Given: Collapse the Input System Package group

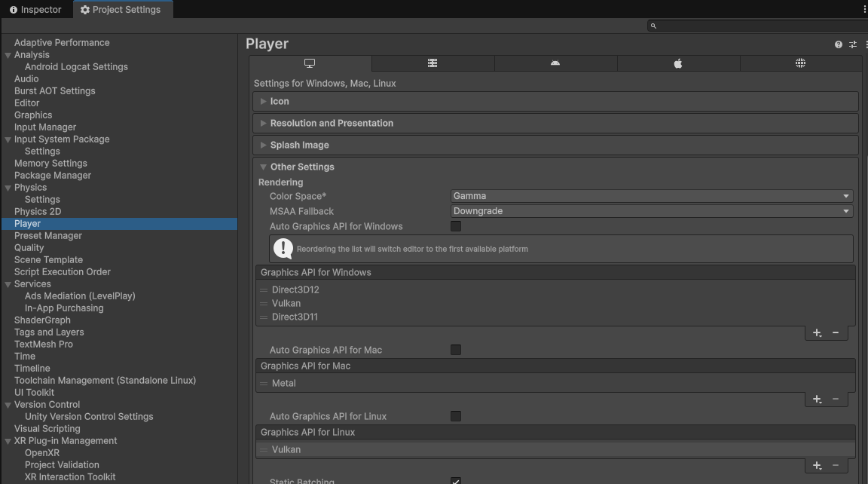Looking at the screenshot, I should point(8,139).
